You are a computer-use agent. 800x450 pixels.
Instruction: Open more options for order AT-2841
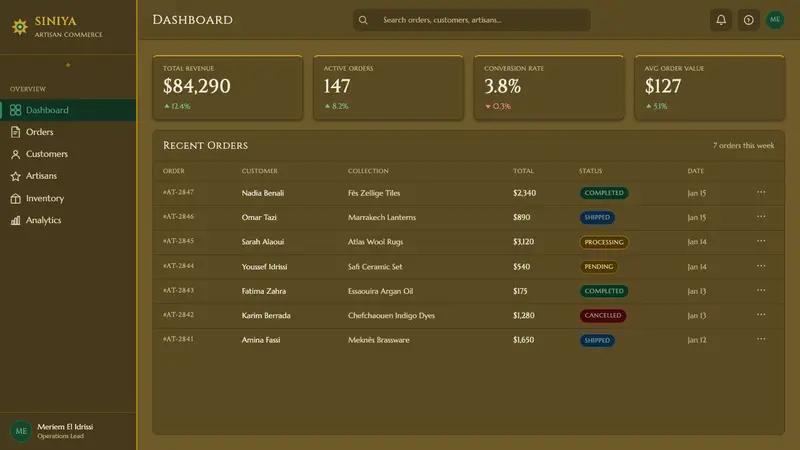(x=761, y=339)
